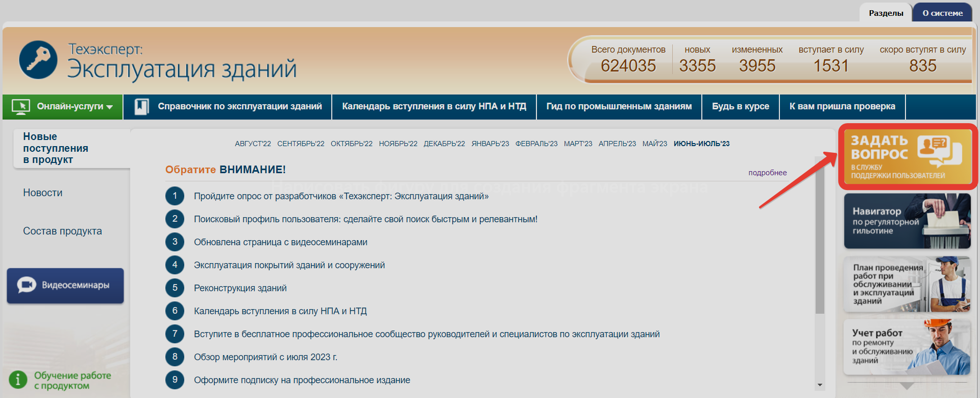Click number 7 circle bullet

pos(175,334)
